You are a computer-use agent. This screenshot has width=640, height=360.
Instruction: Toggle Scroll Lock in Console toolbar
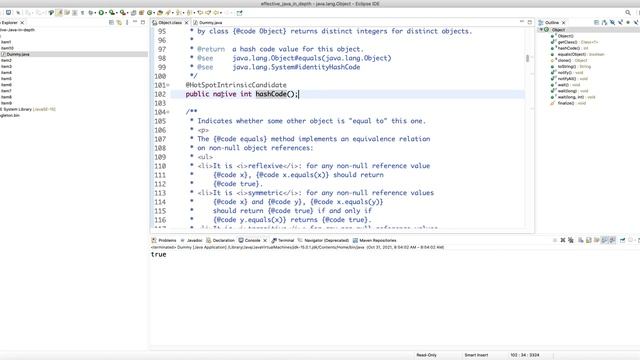589,240
